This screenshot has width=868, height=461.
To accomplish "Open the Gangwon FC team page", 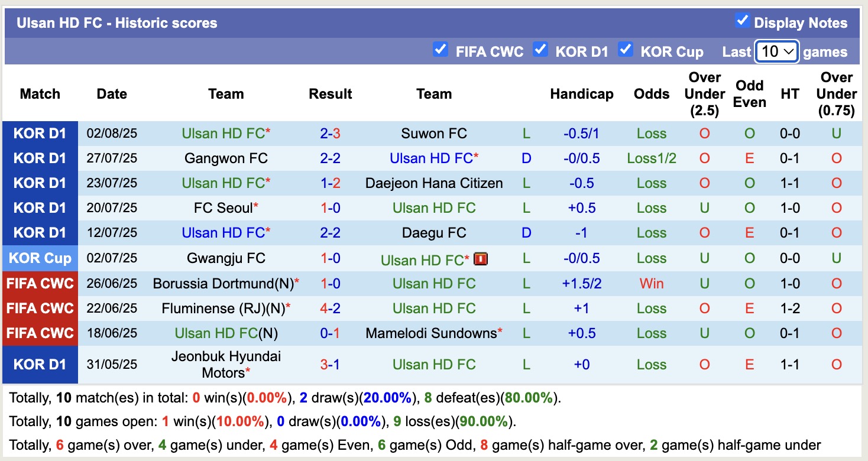I will pyautogui.click(x=226, y=158).
